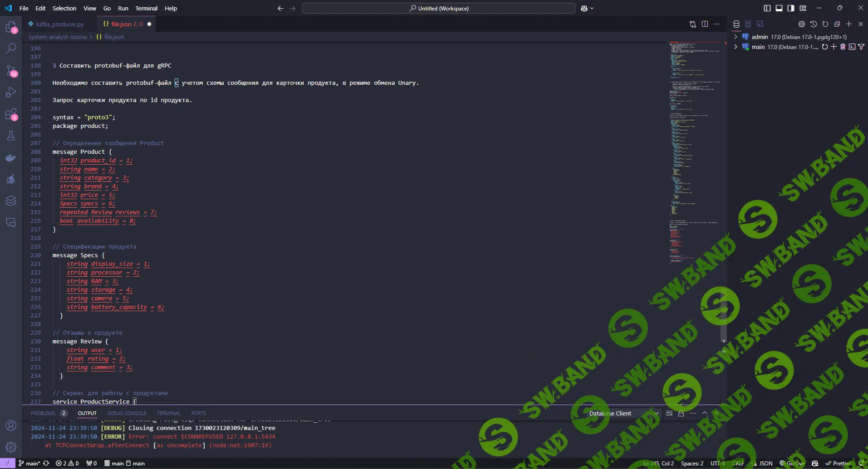This screenshot has width=868, height=469.
Task: Expand the main database connection
Action: 736,47
